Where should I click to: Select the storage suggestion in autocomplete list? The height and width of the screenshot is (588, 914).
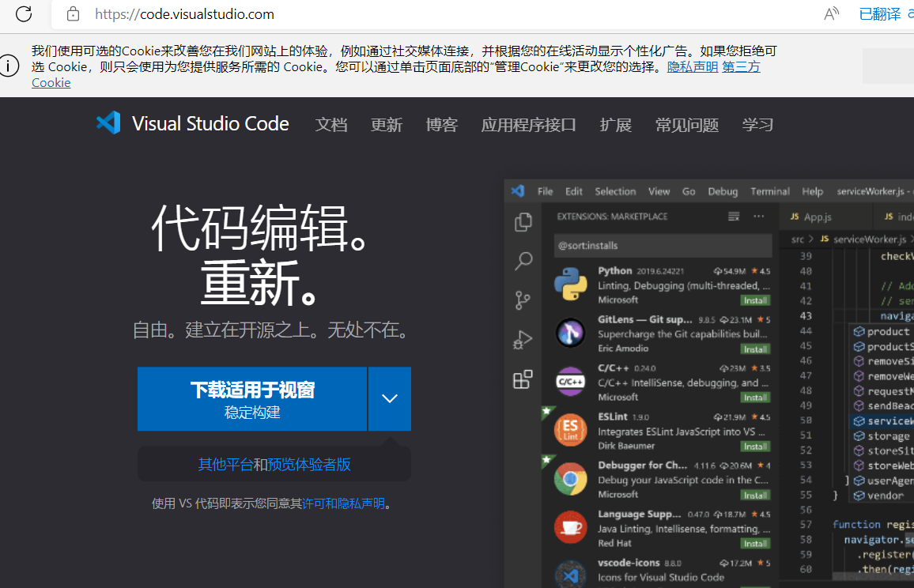889,436
